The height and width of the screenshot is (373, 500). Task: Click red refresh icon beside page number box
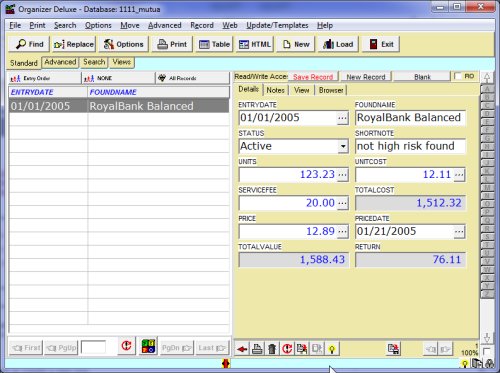pos(126,346)
